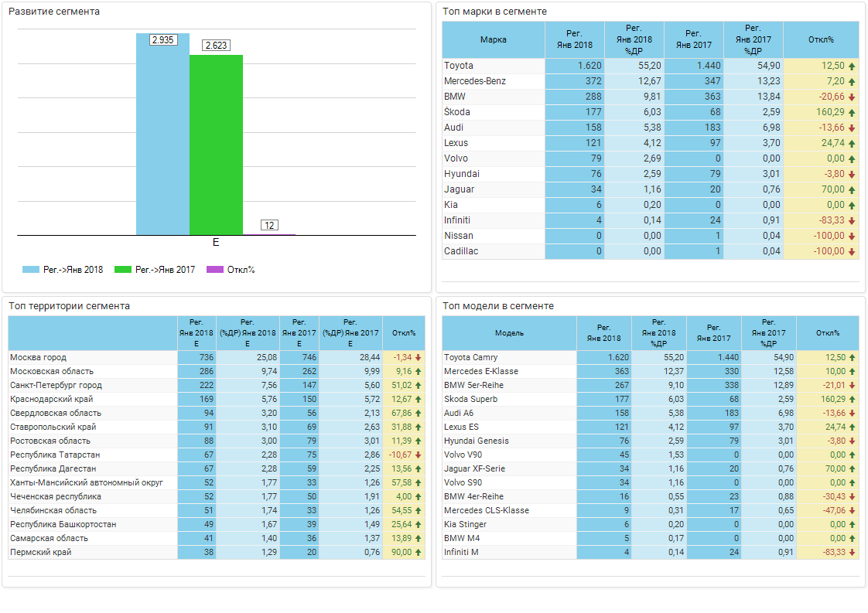This screenshot has width=868, height=613.
Task: Click the green up arrow in the Toyota Camry row
Action: coord(852,358)
